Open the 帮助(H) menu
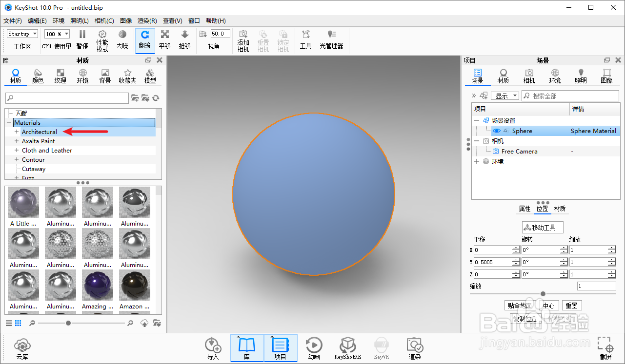Screen dimensions: 625x364 tap(216, 21)
